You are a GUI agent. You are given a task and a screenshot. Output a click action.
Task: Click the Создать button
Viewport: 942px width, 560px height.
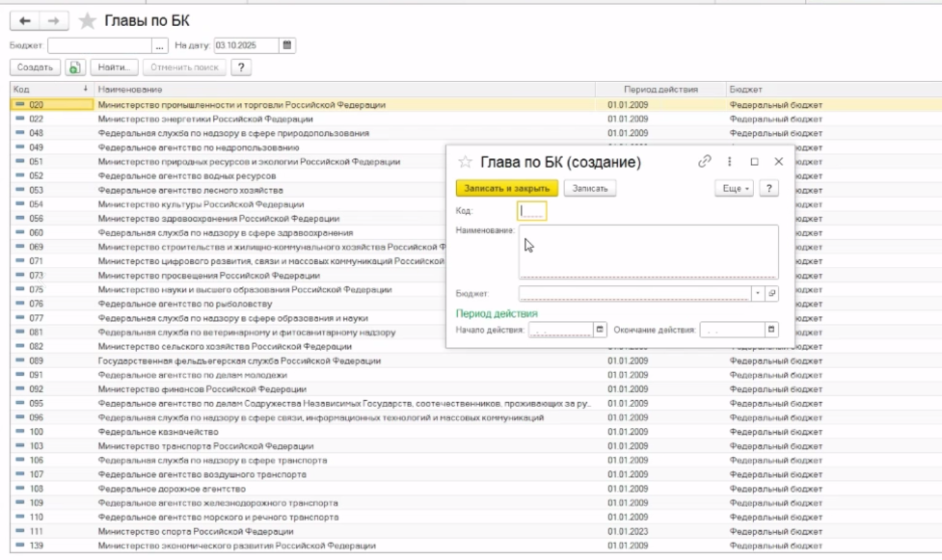(x=35, y=67)
